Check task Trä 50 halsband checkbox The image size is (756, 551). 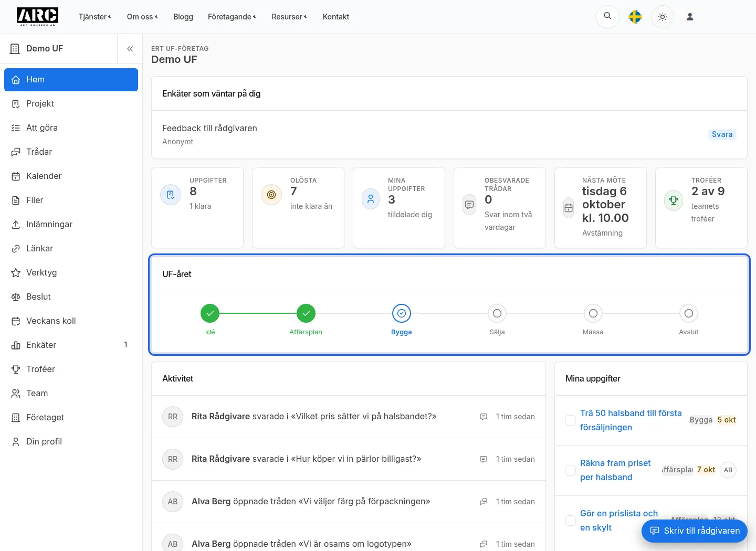tap(571, 420)
